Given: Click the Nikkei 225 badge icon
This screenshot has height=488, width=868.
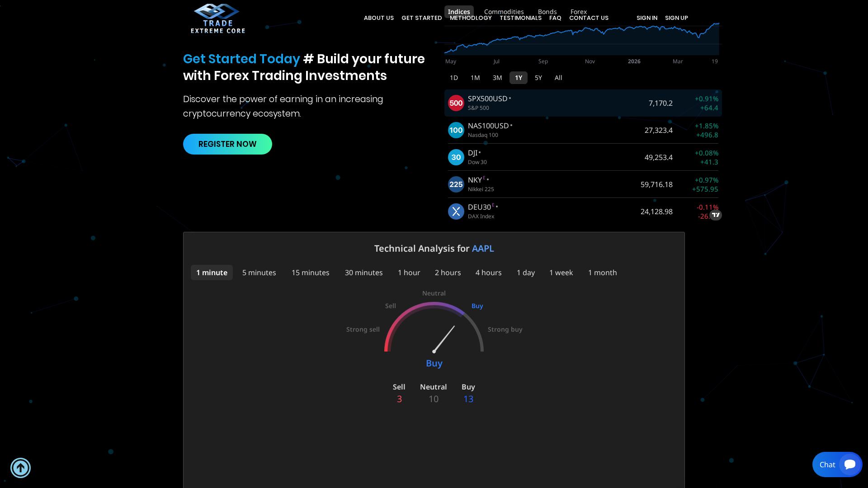Looking at the screenshot, I should [456, 184].
